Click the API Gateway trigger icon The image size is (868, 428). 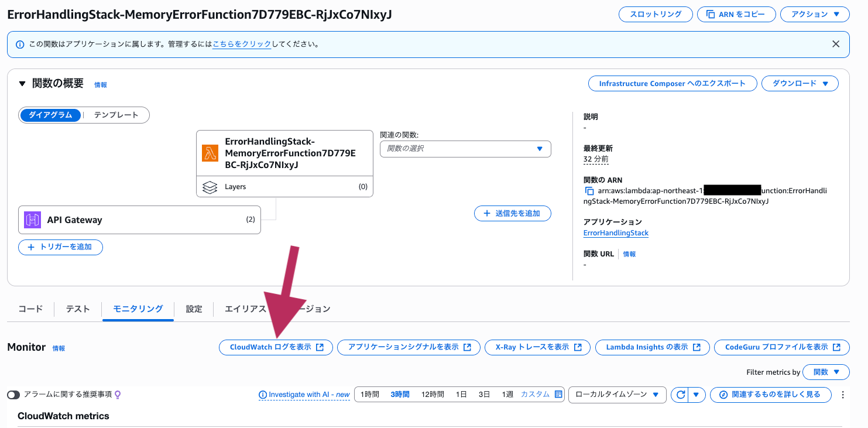pos(32,220)
